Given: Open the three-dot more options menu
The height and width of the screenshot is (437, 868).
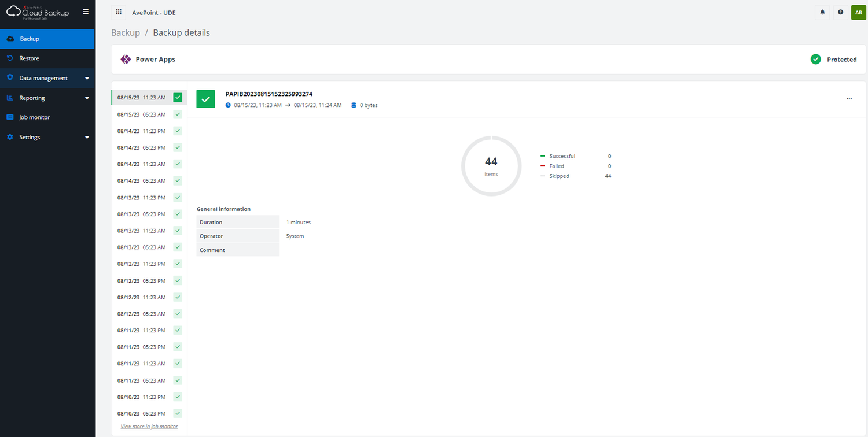Looking at the screenshot, I should tap(849, 99).
